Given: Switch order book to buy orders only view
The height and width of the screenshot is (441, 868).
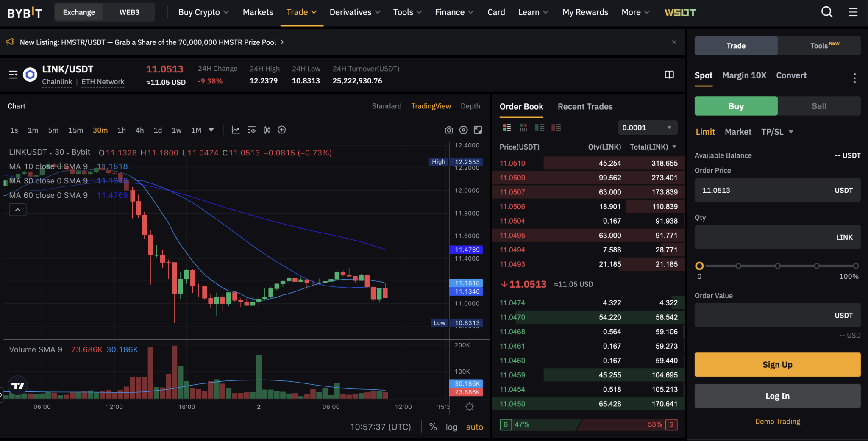Looking at the screenshot, I should click(x=540, y=128).
